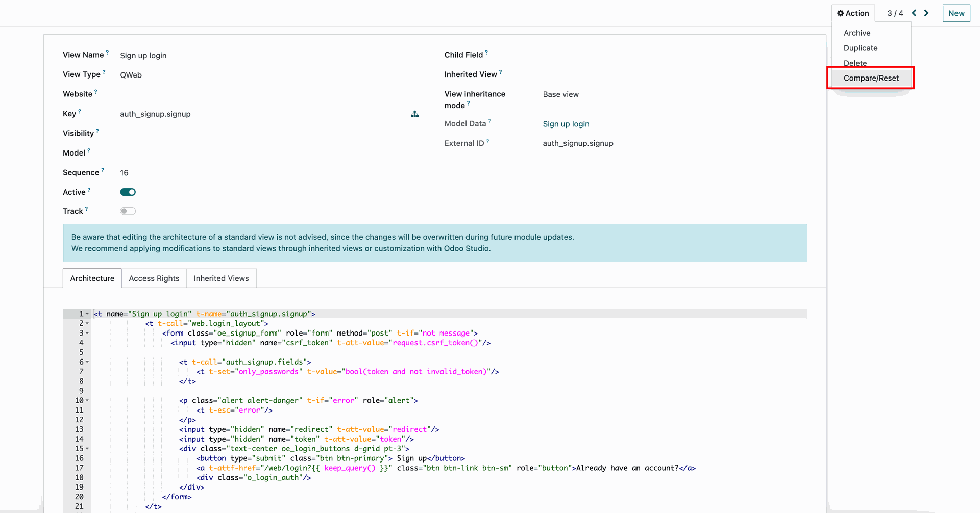Click code line with alert-danger class
The width and height of the screenshot is (980, 513).
click(x=298, y=401)
